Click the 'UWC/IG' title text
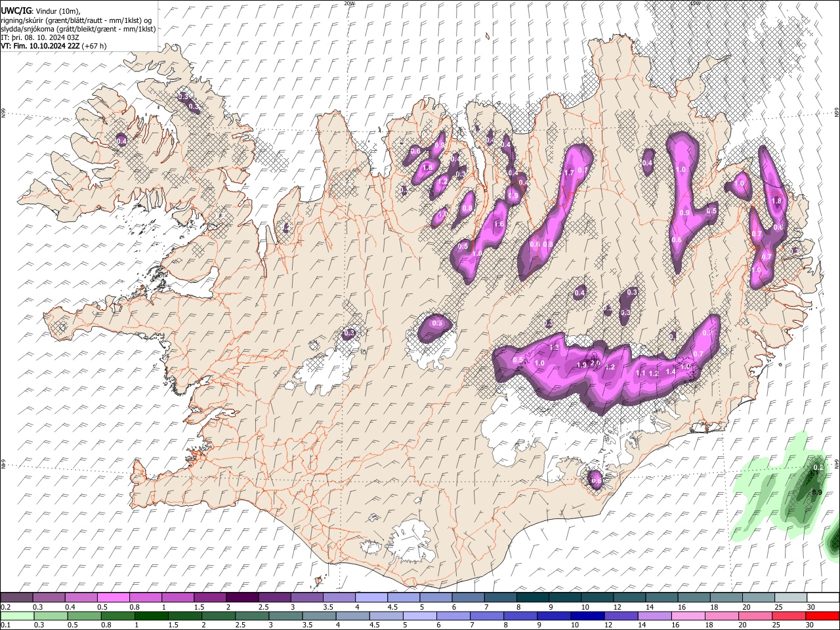The width and height of the screenshot is (840, 630). [x=15, y=10]
